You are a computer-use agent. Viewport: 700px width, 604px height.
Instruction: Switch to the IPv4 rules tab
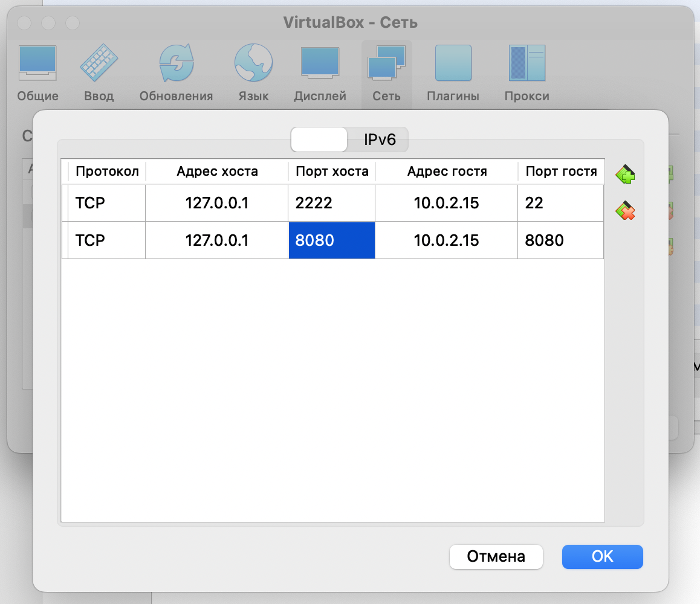(x=319, y=139)
